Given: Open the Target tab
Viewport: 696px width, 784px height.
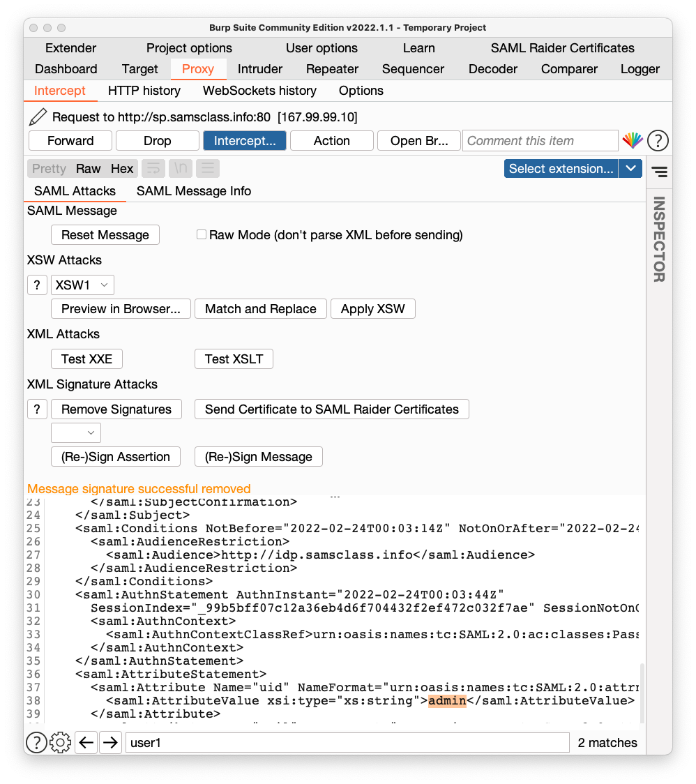Looking at the screenshot, I should click(139, 69).
